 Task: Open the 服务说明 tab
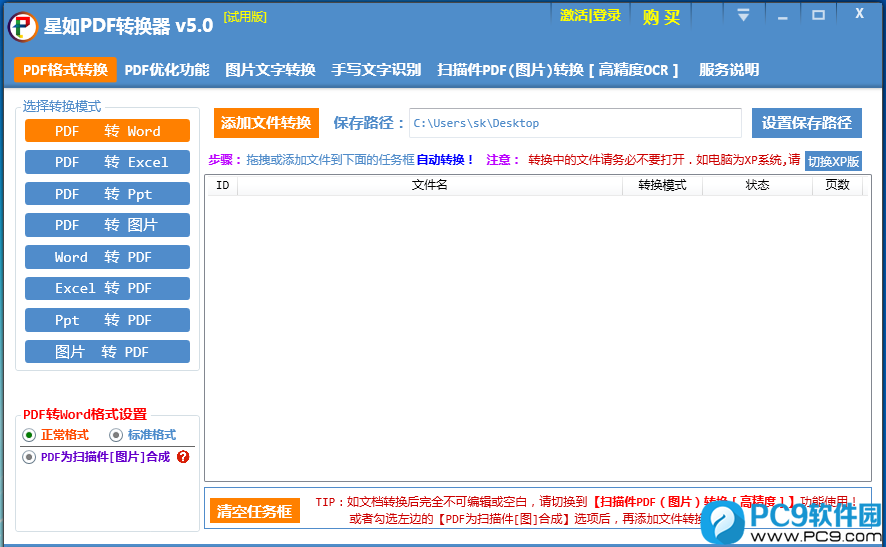click(x=729, y=70)
